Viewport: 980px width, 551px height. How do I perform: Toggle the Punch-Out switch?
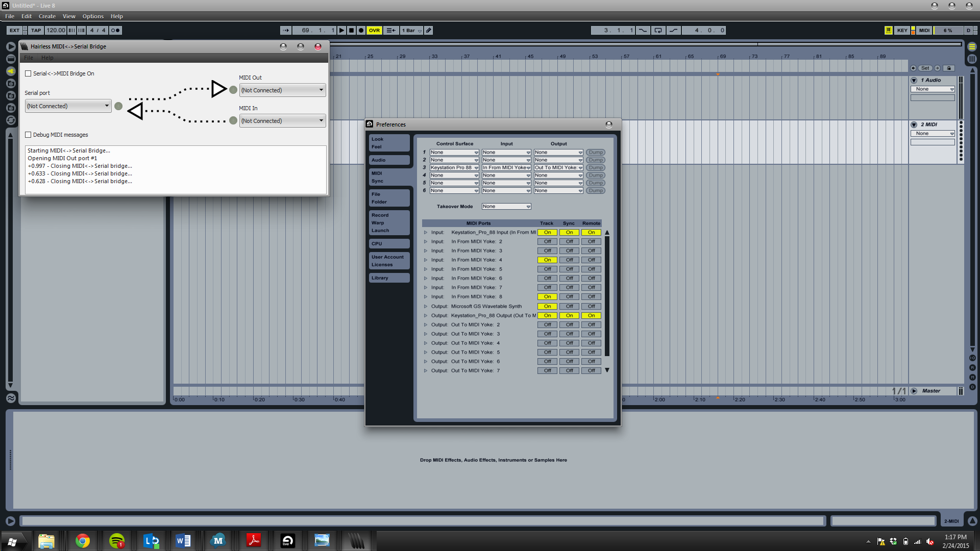(x=673, y=30)
